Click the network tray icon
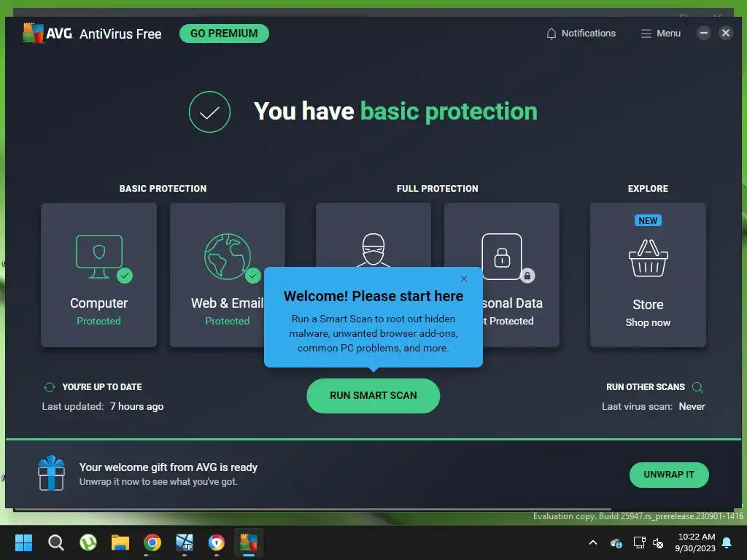 tap(639, 542)
